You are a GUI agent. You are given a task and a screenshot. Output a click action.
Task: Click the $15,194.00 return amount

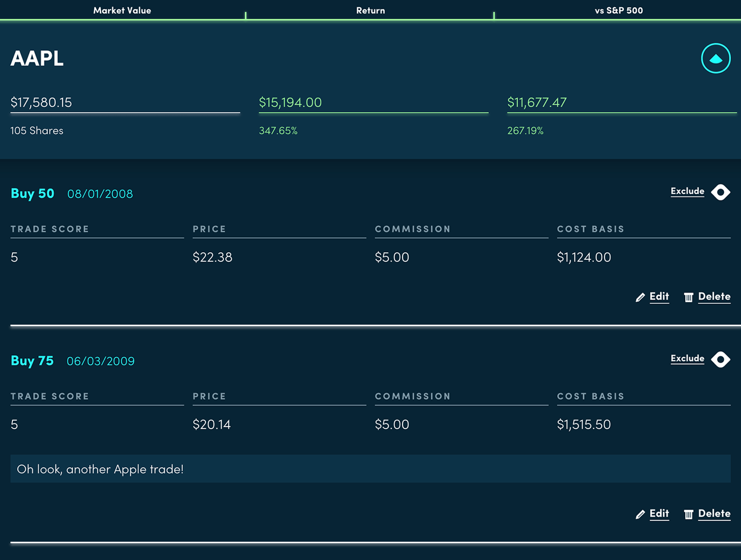(290, 102)
